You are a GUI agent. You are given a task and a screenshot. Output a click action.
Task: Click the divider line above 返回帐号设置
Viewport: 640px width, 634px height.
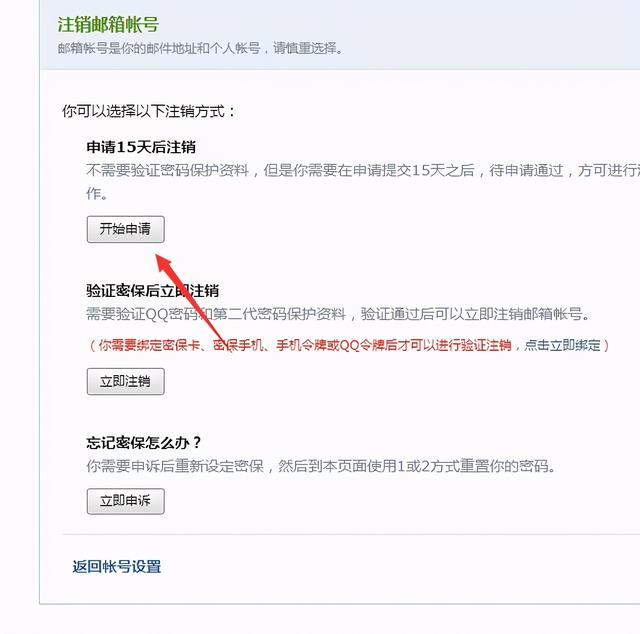point(351,534)
